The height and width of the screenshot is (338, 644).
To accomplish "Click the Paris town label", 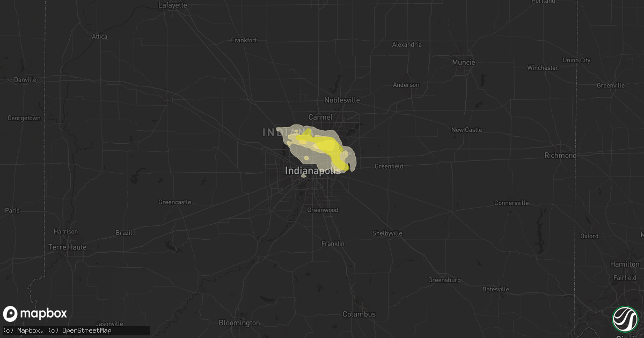I will [x=12, y=210].
